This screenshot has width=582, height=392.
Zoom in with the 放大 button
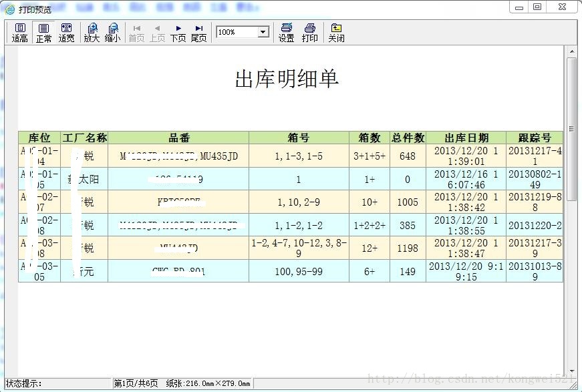(92, 32)
